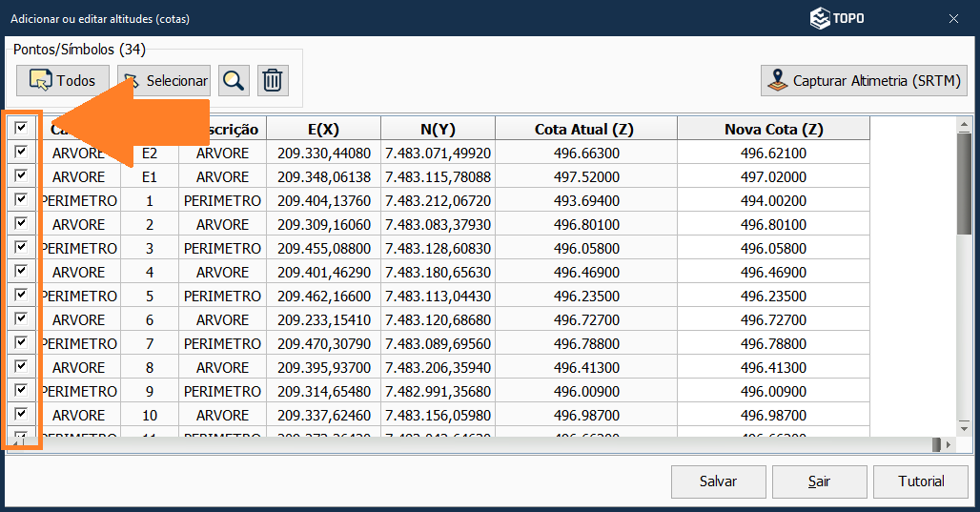Screen dimensions: 980x512
Task: Toggle the header select-all checkbox
Action: [21, 128]
